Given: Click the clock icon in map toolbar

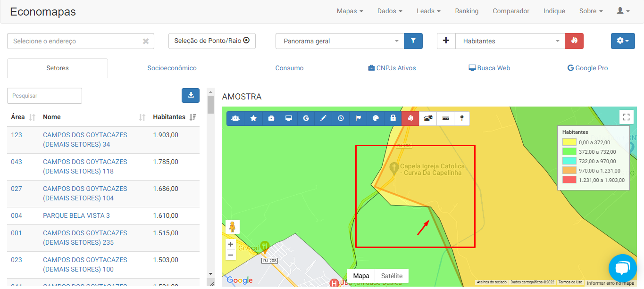Looking at the screenshot, I should coord(341,118).
